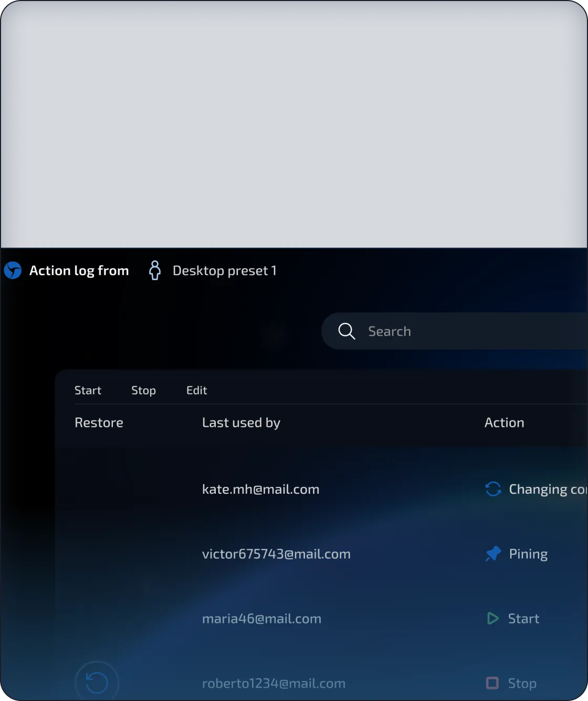Select maria46@mail.com row entry
The height and width of the screenshot is (701, 588).
pos(261,619)
